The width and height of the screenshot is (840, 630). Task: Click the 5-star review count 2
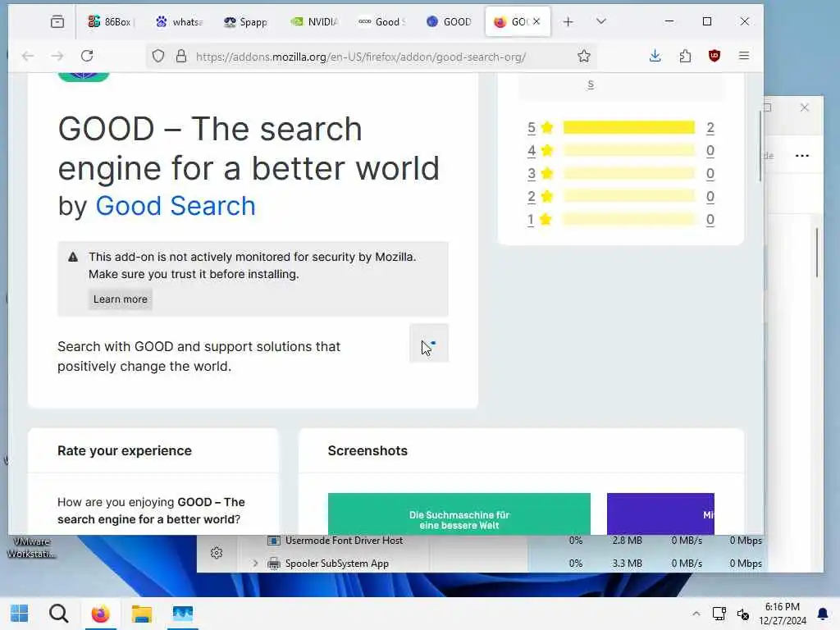pos(710,127)
